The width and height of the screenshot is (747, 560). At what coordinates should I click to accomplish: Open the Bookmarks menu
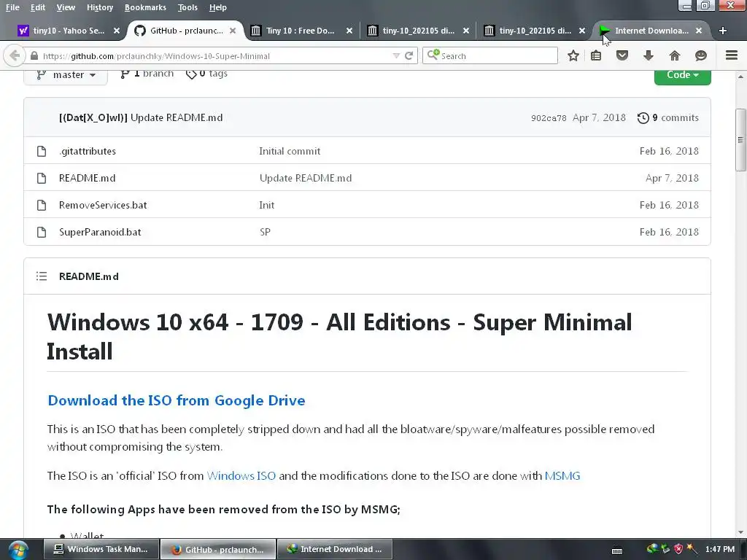(x=145, y=7)
